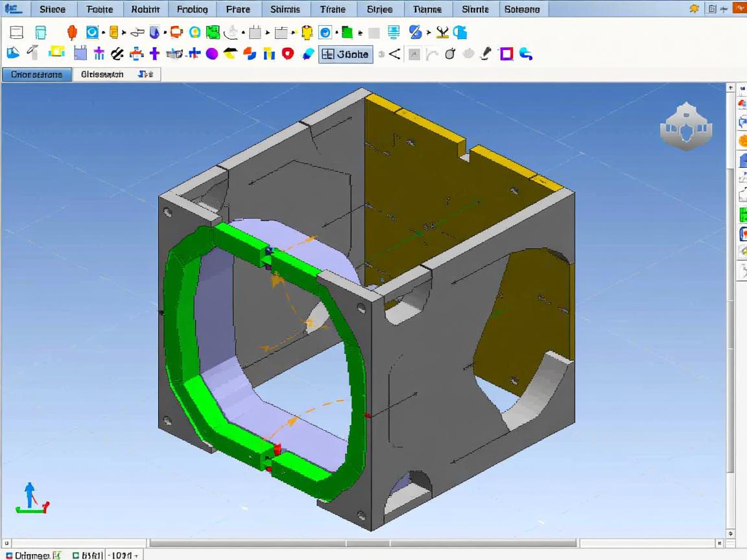747x560 pixels.
Task: Toggle the Otiamee status bar indicator
Action: pyautogui.click(x=27, y=555)
